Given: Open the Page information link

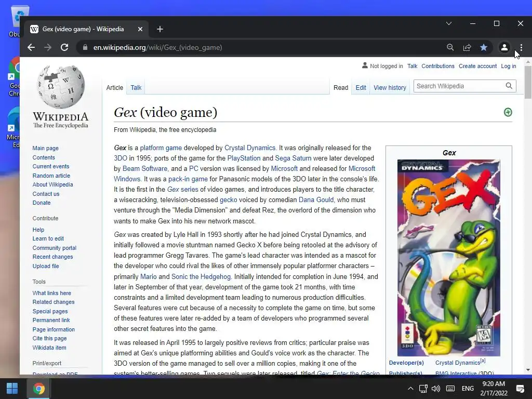Looking at the screenshot, I should (x=54, y=329).
